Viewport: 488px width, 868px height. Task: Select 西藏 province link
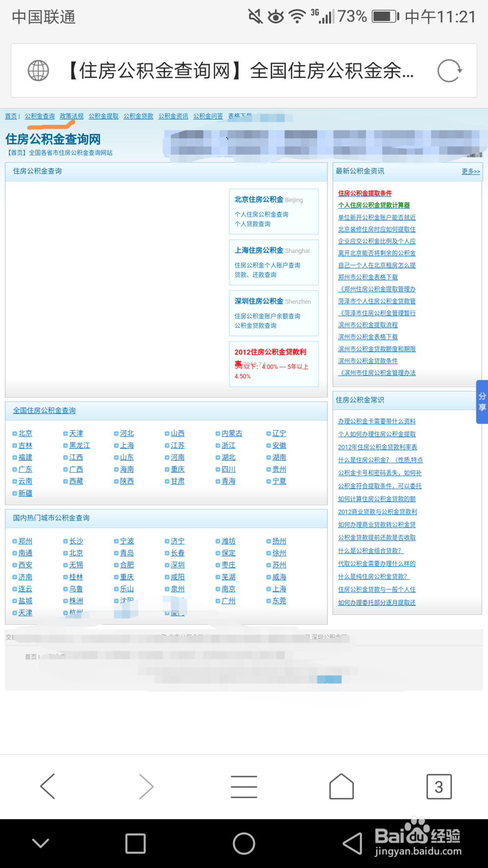tap(76, 481)
